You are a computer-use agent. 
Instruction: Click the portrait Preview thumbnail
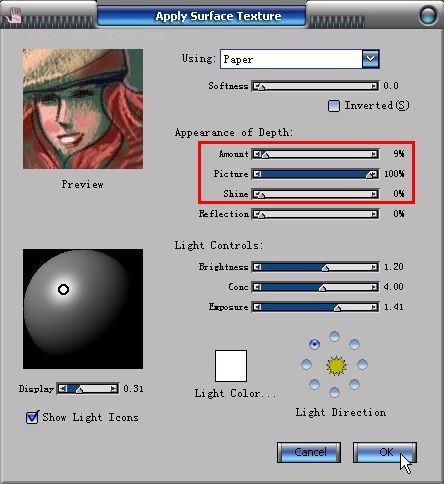point(83,109)
